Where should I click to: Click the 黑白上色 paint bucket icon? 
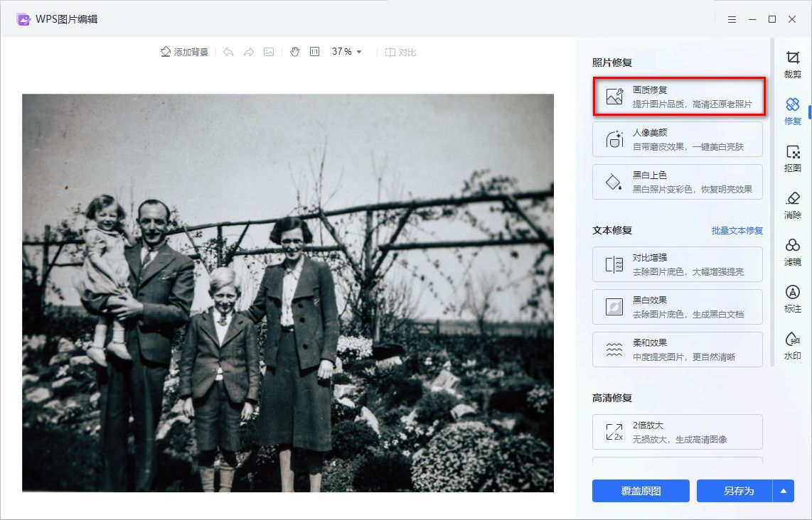[614, 182]
